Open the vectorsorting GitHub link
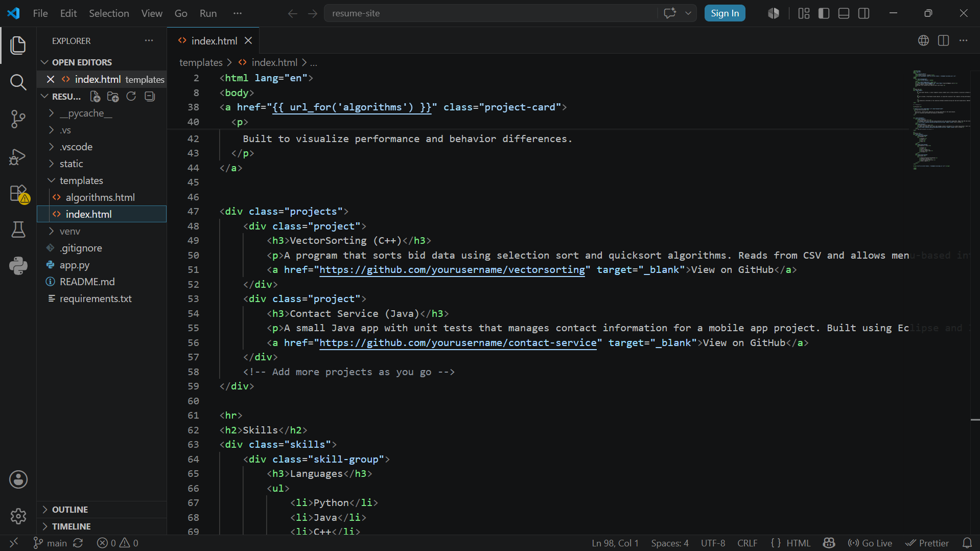Screen dimensions: 980x551 click(x=452, y=270)
